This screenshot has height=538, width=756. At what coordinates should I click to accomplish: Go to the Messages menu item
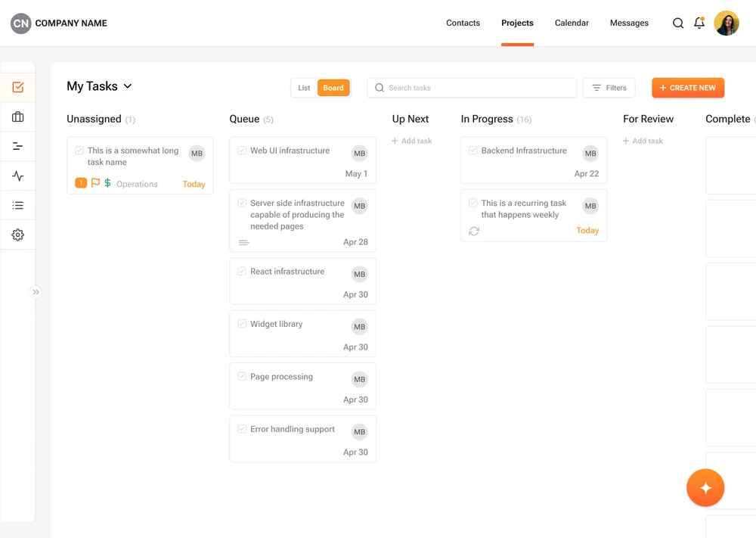[629, 23]
